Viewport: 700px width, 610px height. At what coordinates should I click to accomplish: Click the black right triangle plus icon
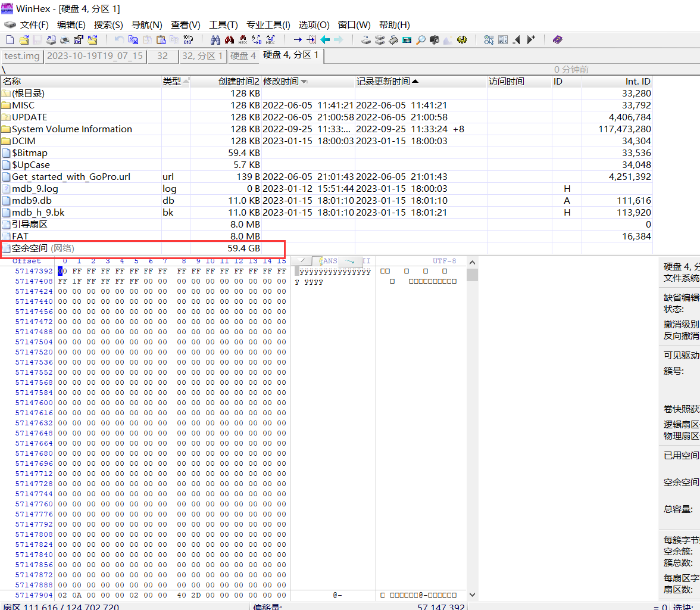[530, 40]
